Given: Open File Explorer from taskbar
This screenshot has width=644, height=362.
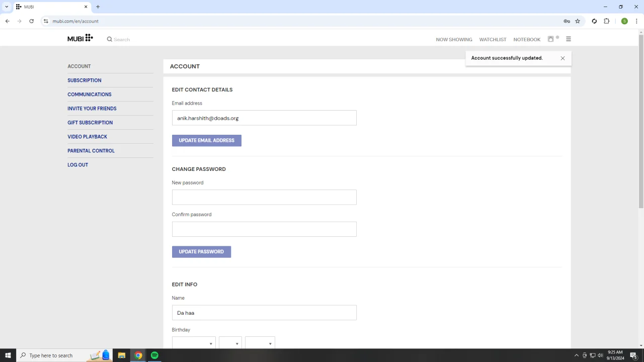Looking at the screenshot, I should [122, 355].
